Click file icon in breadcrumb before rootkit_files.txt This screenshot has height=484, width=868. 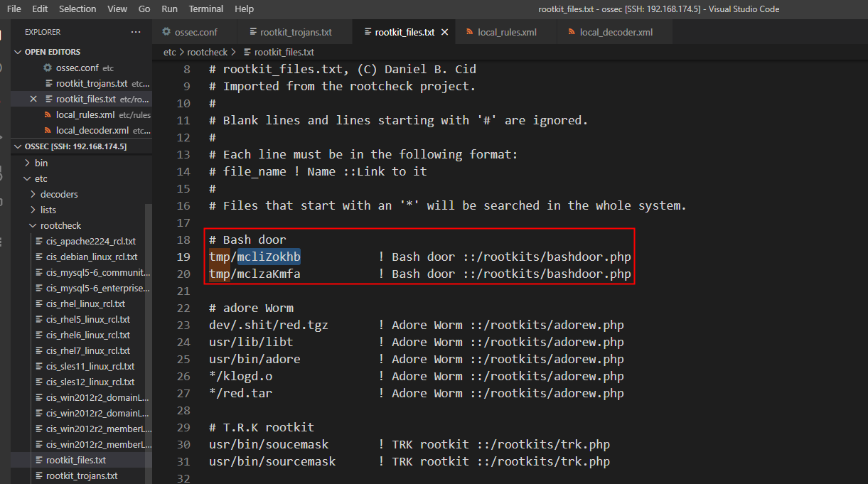click(247, 53)
